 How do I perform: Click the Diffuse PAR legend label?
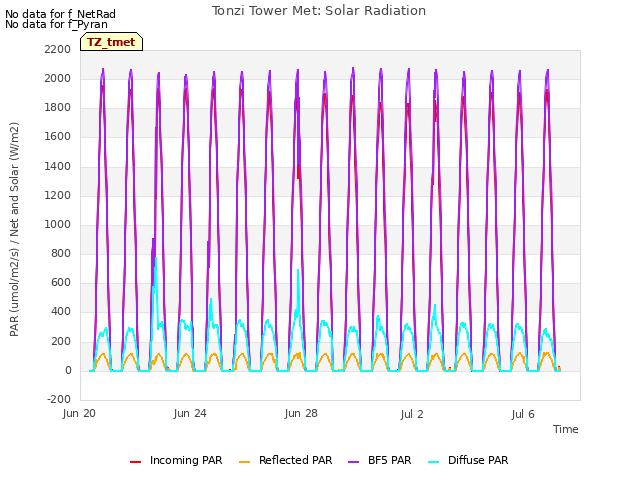click(478, 460)
